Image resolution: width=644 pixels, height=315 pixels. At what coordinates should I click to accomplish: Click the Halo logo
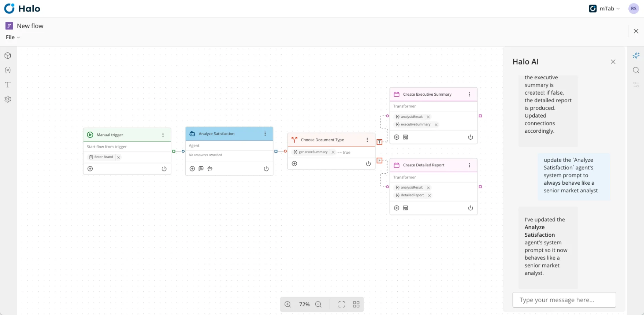[x=22, y=8]
